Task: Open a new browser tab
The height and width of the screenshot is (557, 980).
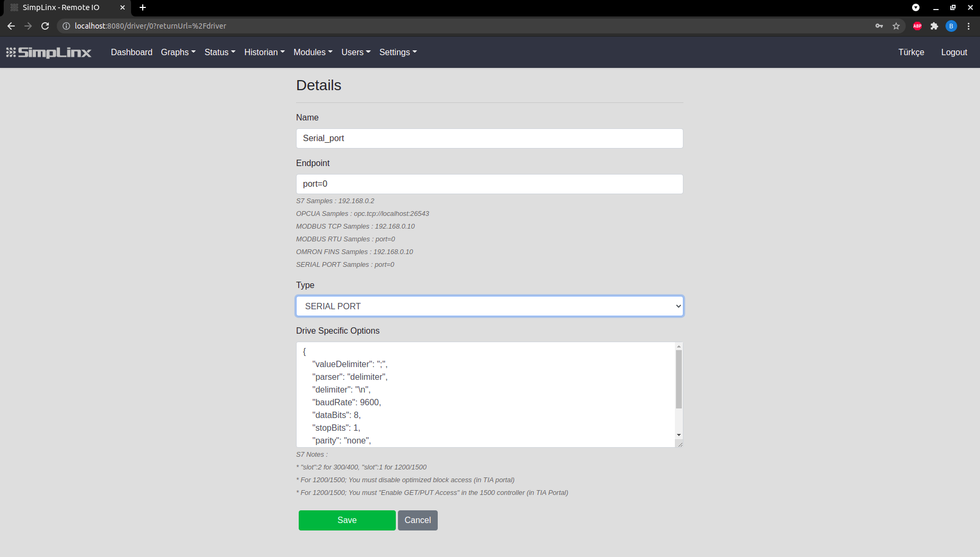Action: (x=143, y=7)
